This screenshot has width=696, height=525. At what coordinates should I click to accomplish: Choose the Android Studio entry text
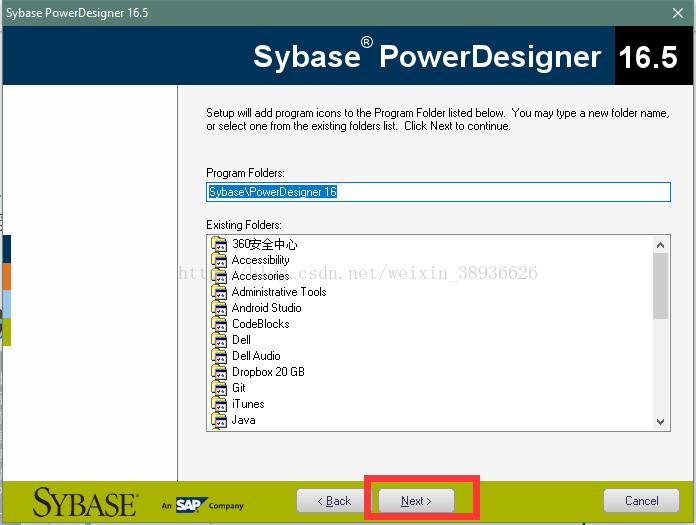tap(267, 308)
